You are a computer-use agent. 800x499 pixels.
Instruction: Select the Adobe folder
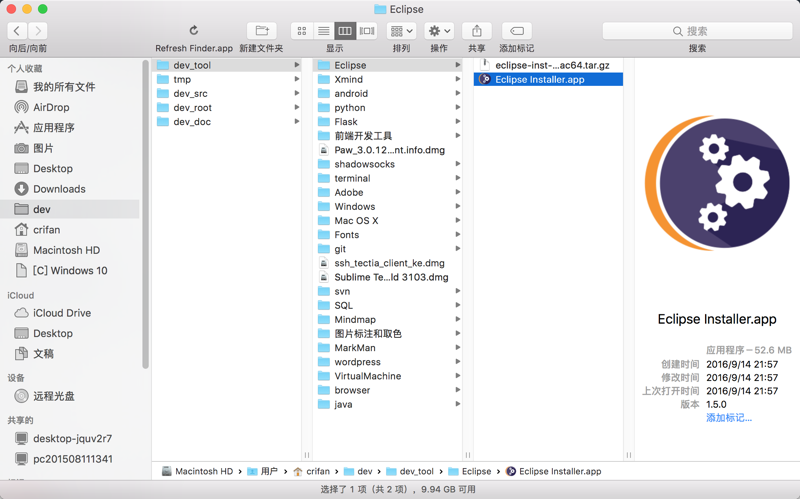(388, 192)
